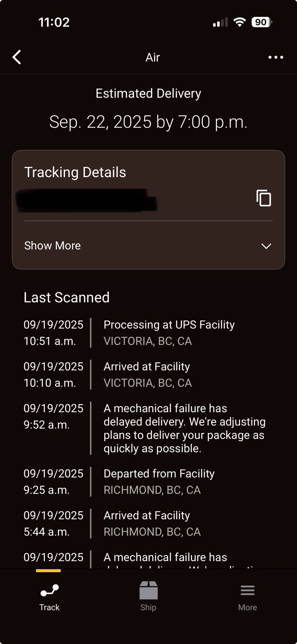
Task: Select Departed from Facility Richmond entry
Action: [148, 482]
